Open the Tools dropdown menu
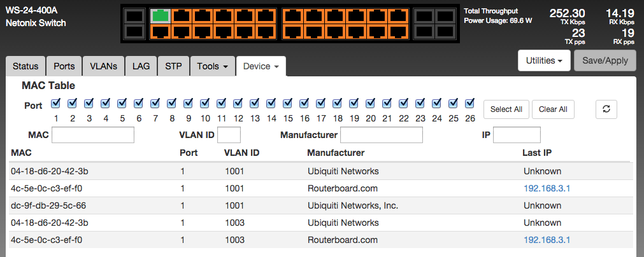Viewport: 644px width, 257px height. click(213, 66)
